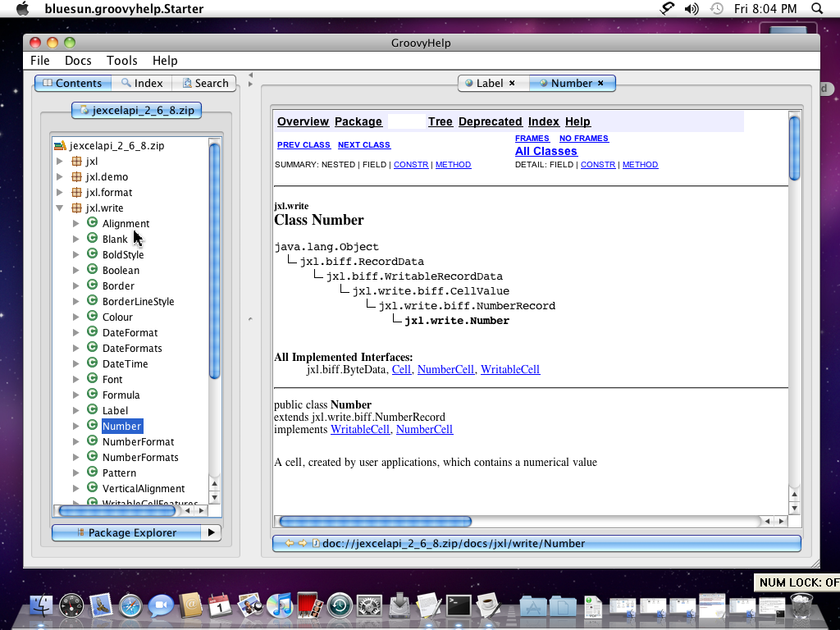Click the volume icon in the menu bar
Viewport: 840px width, 630px height.
click(692, 9)
